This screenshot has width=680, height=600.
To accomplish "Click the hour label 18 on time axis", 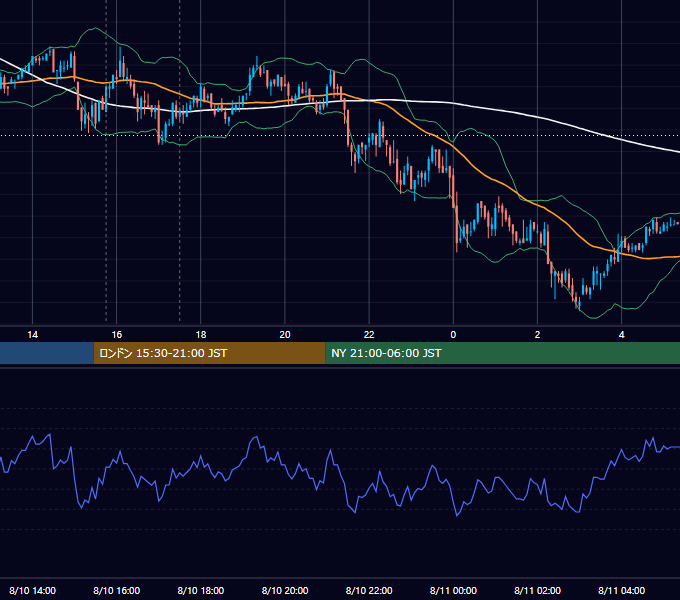I will coord(201,335).
